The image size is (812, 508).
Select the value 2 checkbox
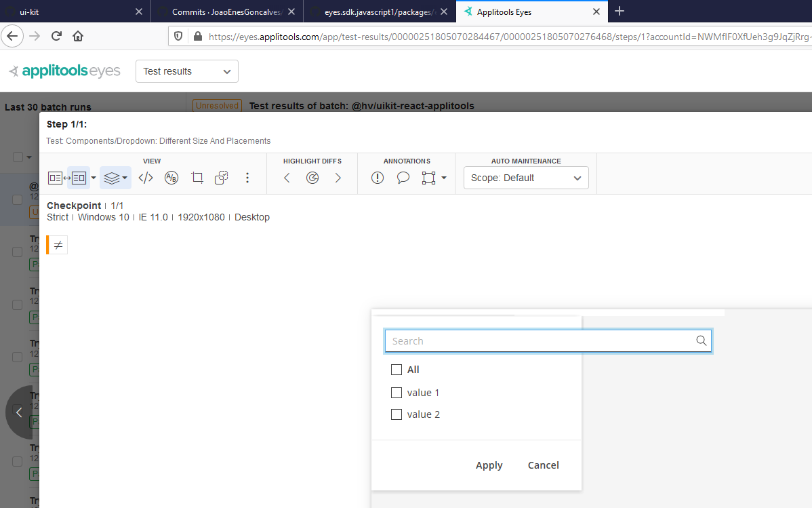(397, 414)
